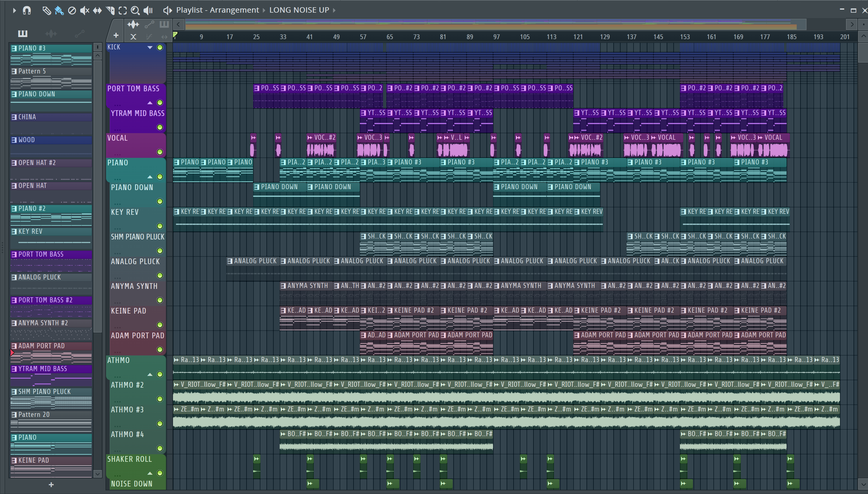
Task: Click waveform audio icon in clip focus box
Action: pos(133,24)
